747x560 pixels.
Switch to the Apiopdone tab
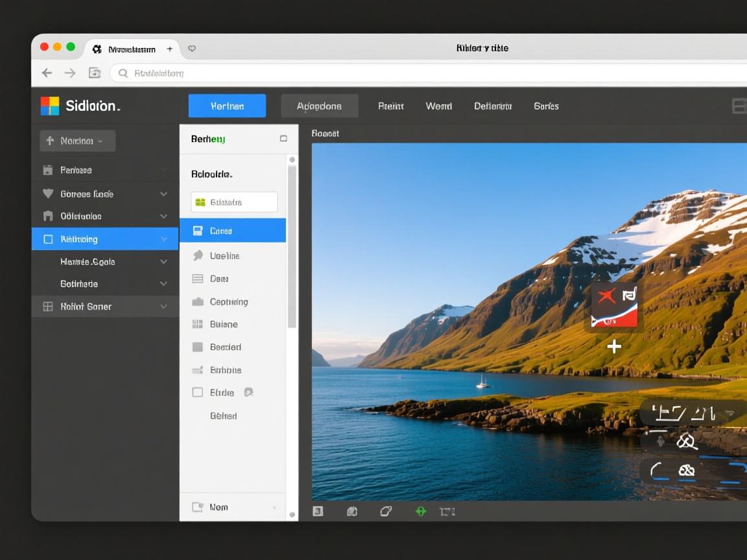(319, 106)
